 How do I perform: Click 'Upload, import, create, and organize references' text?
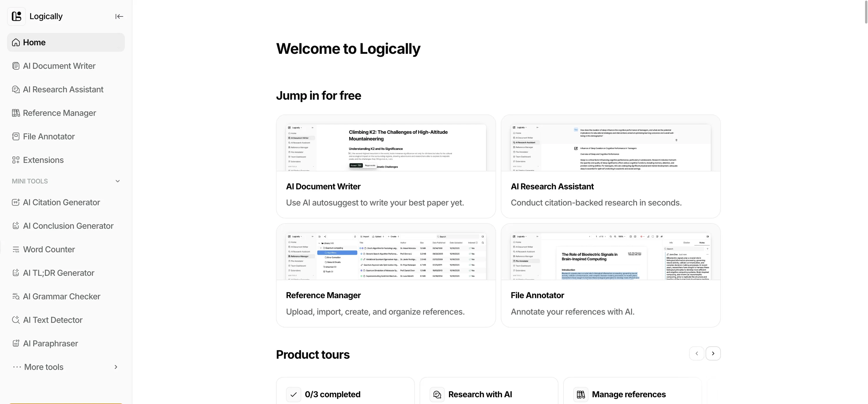(375, 312)
